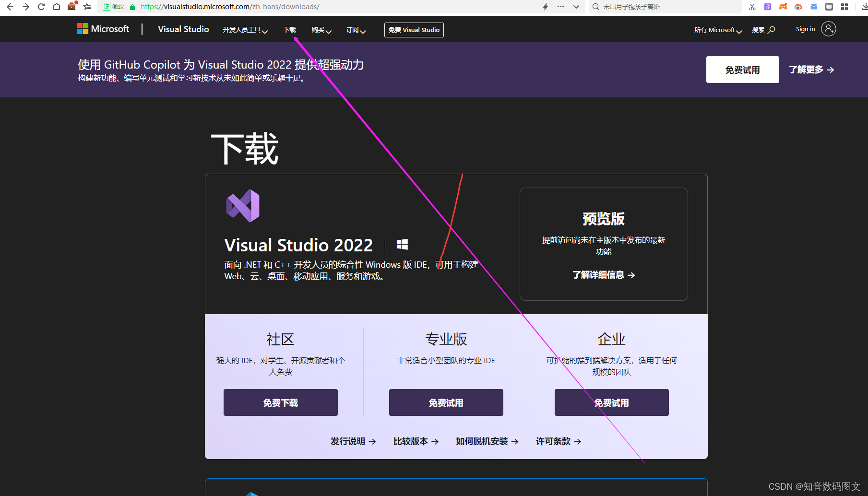This screenshot has height=496, width=868.
Task: Expand the 订阅 dropdown chevron
Action: (x=355, y=29)
